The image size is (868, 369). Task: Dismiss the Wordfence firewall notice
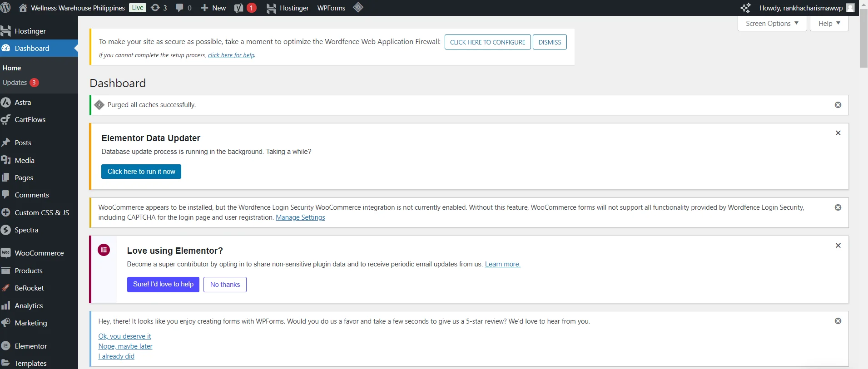click(x=550, y=42)
